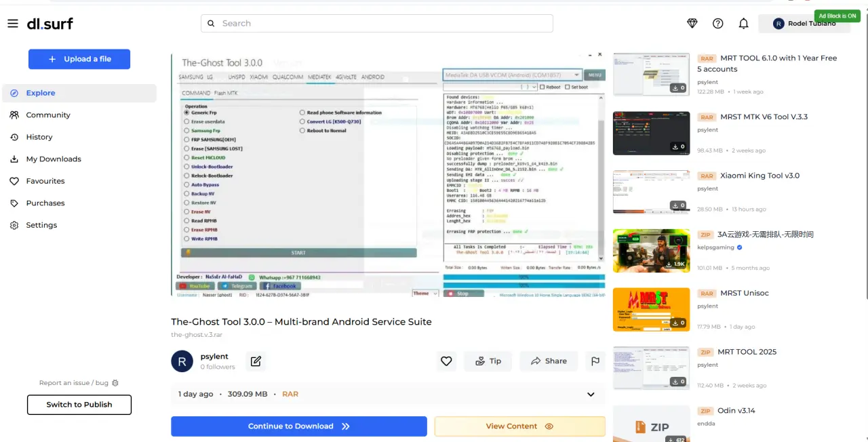Click uploader 'kelpsgaming'
Image resolution: width=868 pixels, height=442 pixels.
point(715,247)
